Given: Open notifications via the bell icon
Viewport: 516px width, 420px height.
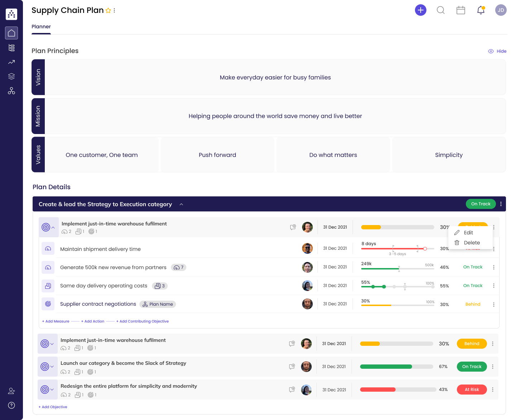Looking at the screenshot, I should click(481, 10).
